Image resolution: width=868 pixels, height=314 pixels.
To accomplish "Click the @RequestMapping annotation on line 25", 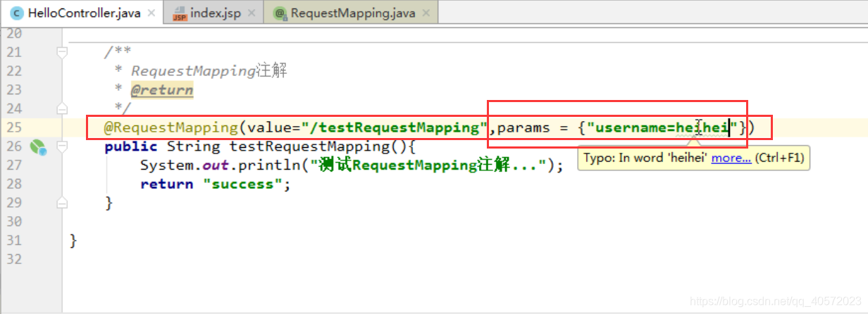I will tap(171, 127).
